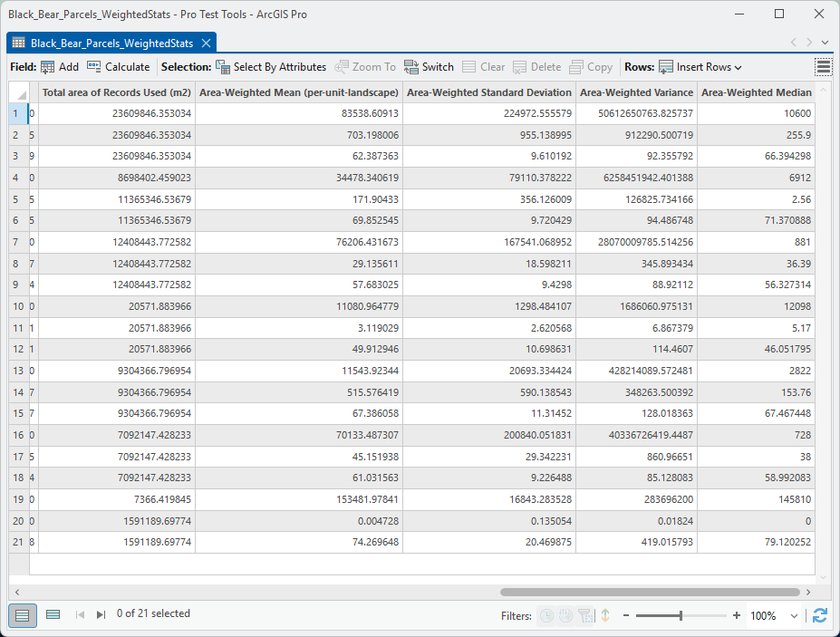This screenshot has width=840, height=637.
Task: Go to the end of table
Action: (x=101, y=614)
